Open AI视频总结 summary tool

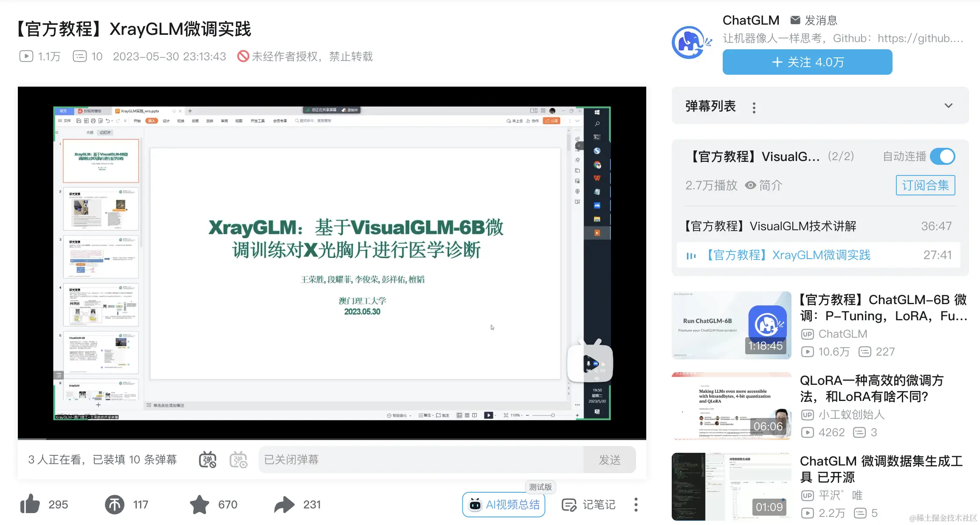click(x=504, y=505)
